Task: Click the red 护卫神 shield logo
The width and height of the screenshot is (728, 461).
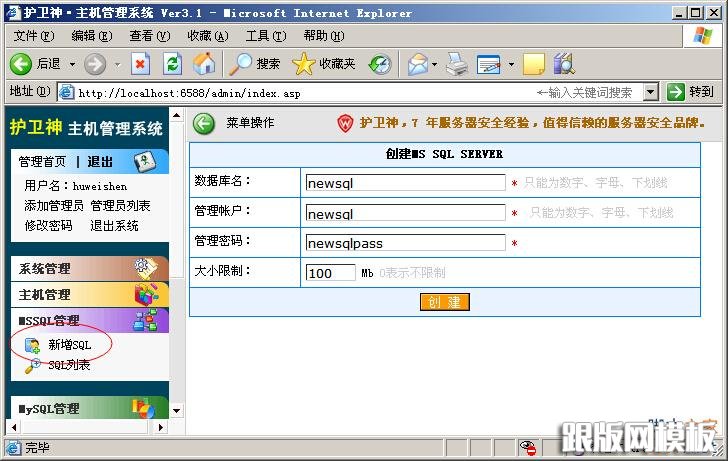Action: click(x=345, y=123)
